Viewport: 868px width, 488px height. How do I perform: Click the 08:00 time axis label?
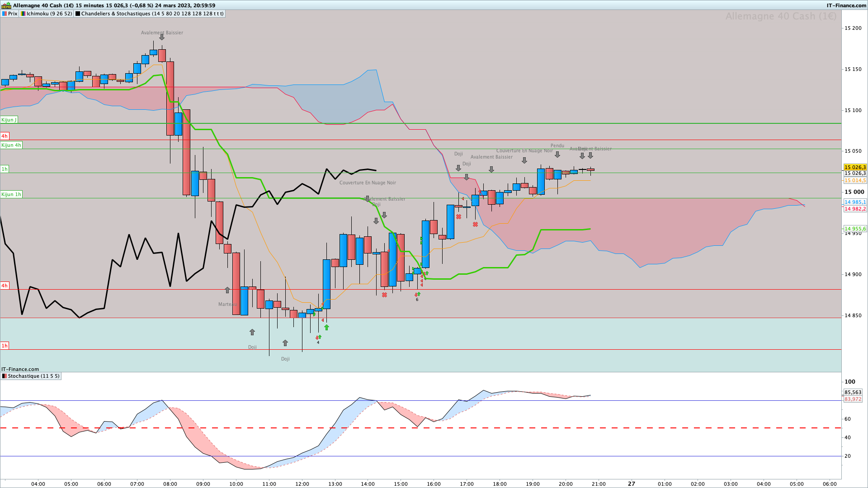pos(170,483)
